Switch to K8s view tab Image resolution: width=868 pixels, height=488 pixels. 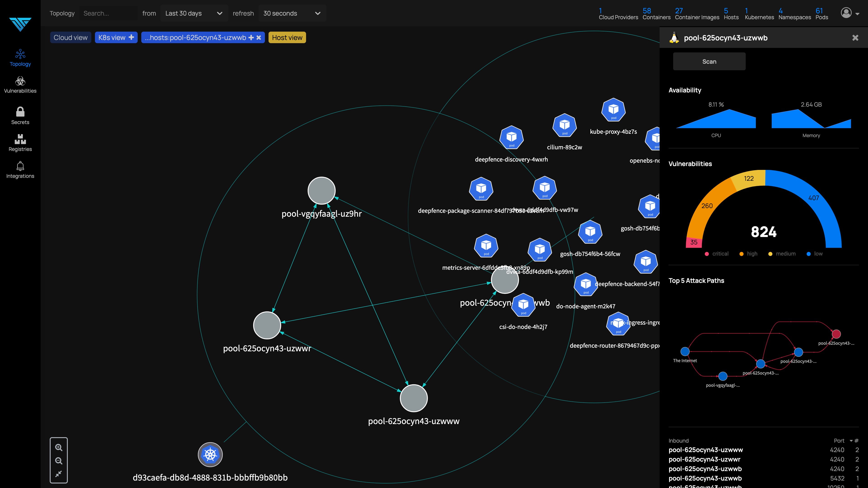pos(111,37)
